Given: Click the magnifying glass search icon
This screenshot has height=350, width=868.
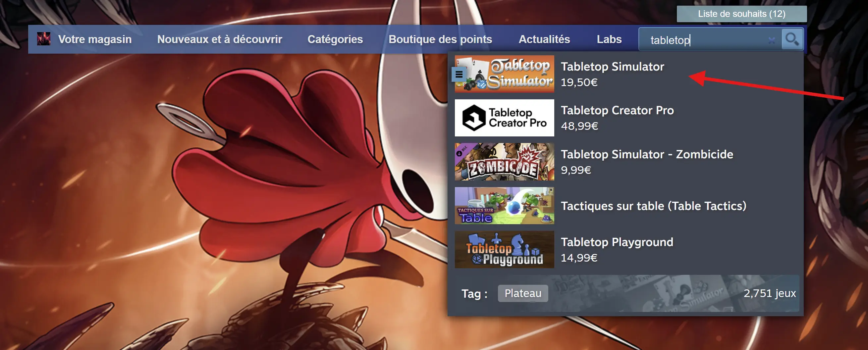Looking at the screenshot, I should point(792,39).
